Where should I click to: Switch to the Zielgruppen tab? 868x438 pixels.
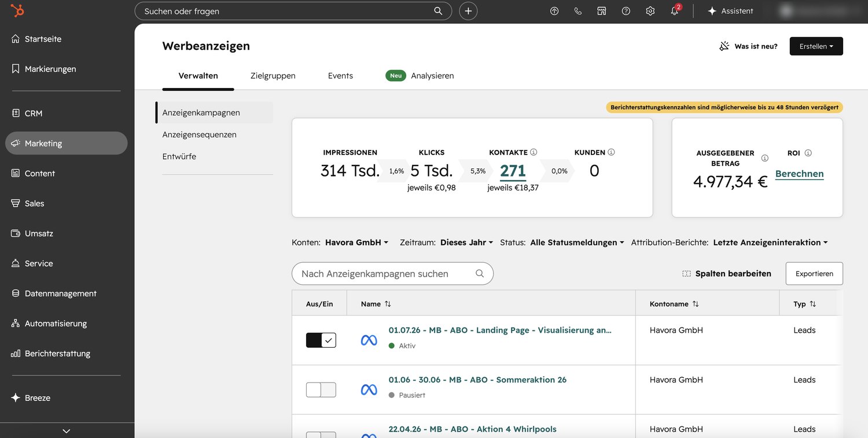coord(273,76)
